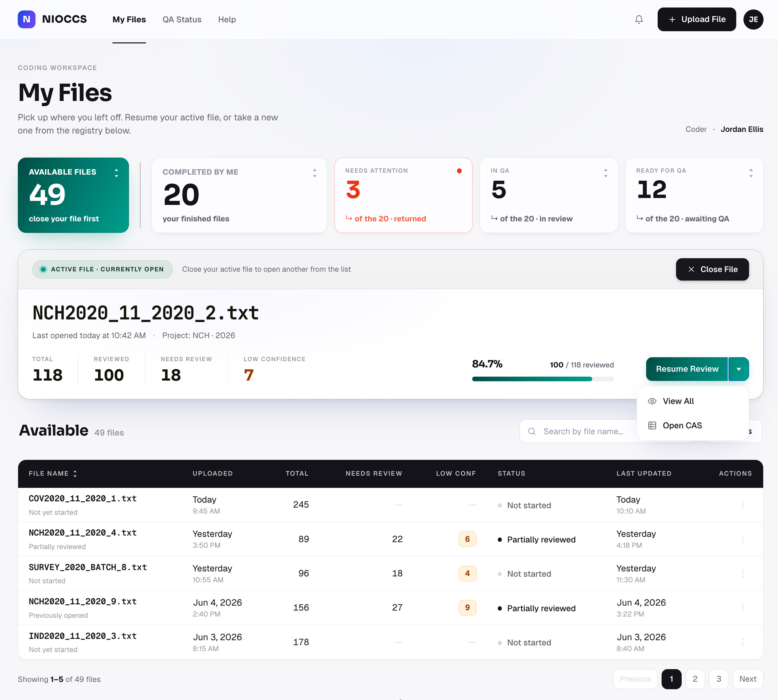Select file name NCH2020_11_2020_9.txt
The width and height of the screenshot is (778, 700).
tap(83, 602)
